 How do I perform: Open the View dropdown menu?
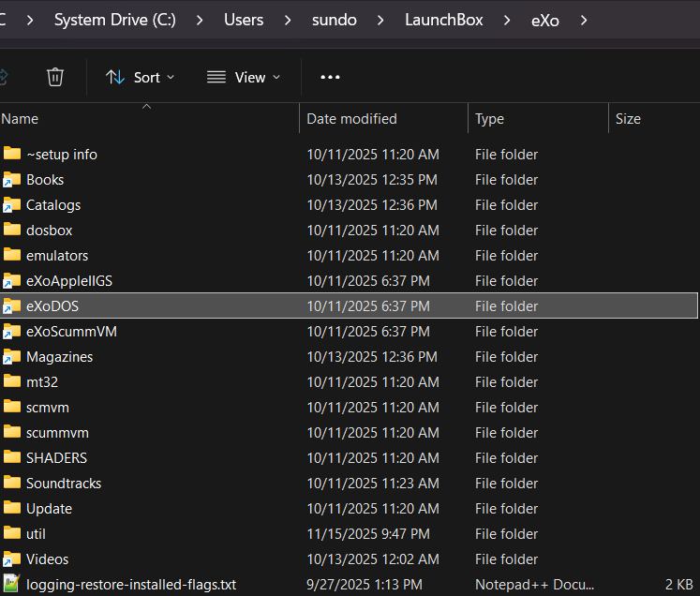244,77
